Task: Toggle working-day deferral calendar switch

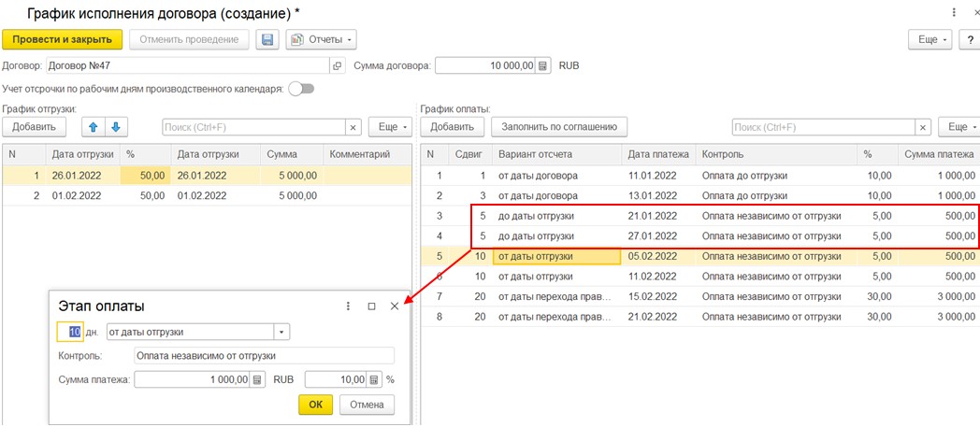Action: tap(301, 89)
